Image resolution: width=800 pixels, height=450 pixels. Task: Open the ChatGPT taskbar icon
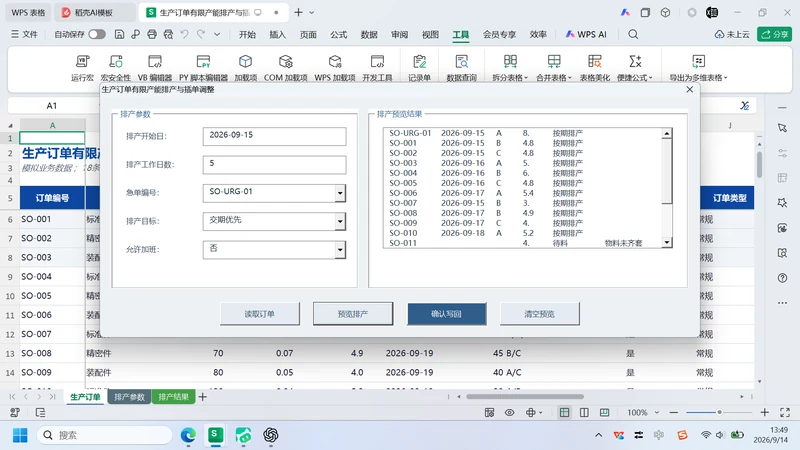pyautogui.click(x=270, y=435)
